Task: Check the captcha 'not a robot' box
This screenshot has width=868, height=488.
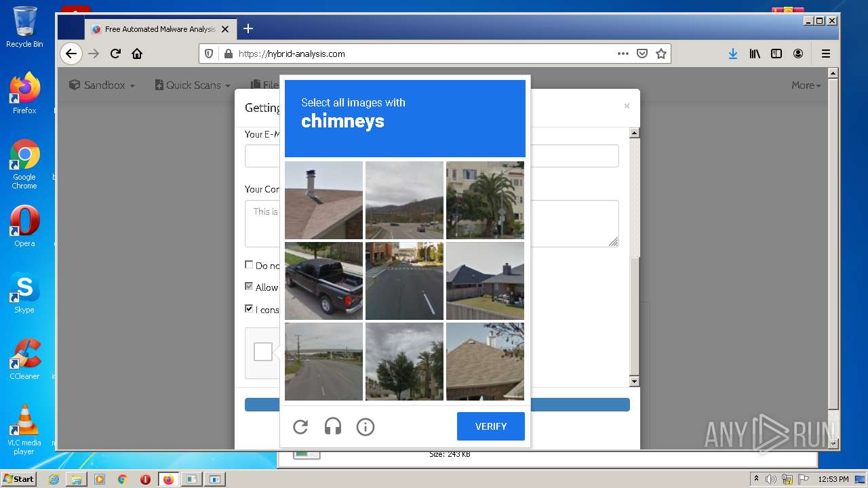Action: pyautogui.click(x=263, y=352)
